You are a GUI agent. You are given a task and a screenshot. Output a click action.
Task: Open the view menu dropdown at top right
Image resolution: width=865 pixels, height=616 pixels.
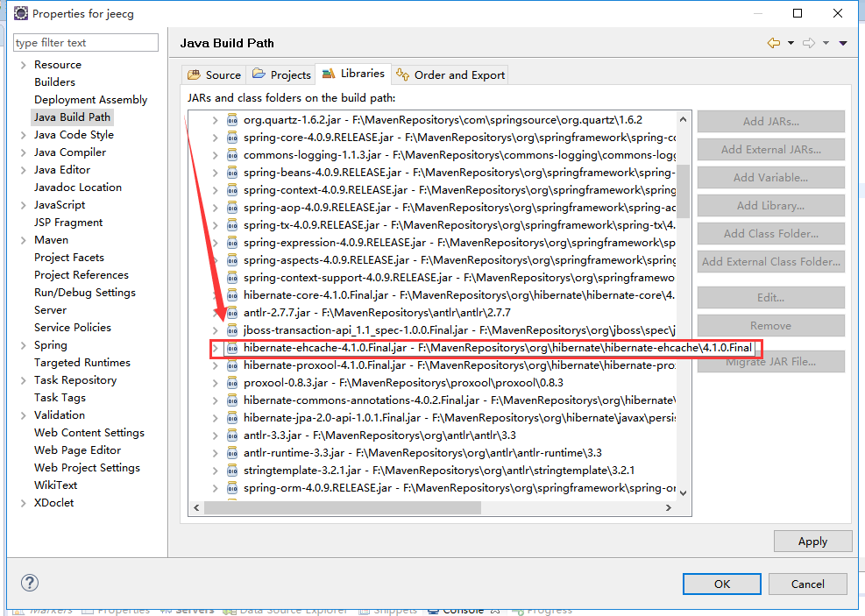pos(842,41)
